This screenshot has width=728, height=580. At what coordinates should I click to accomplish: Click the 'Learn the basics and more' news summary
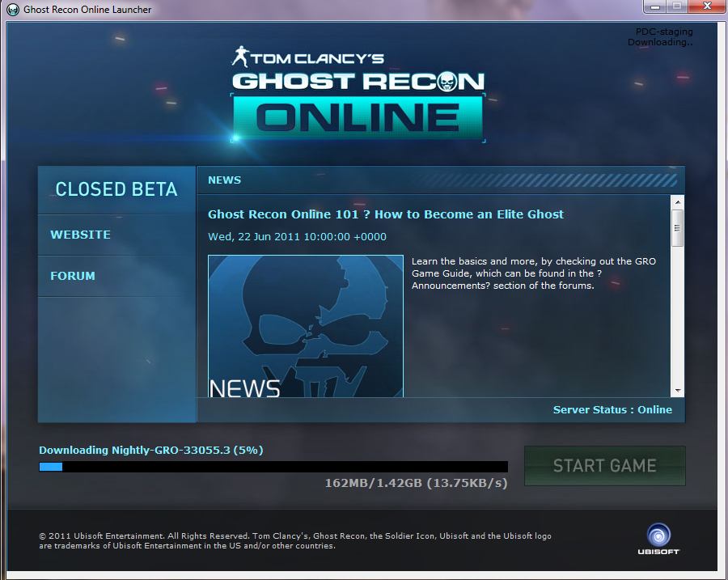tap(534, 273)
